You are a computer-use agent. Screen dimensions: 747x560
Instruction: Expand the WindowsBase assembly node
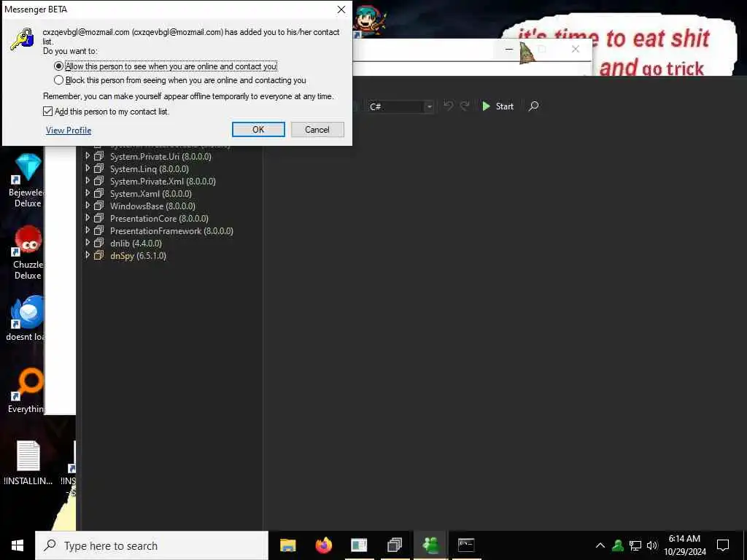(x=88, y=205)
